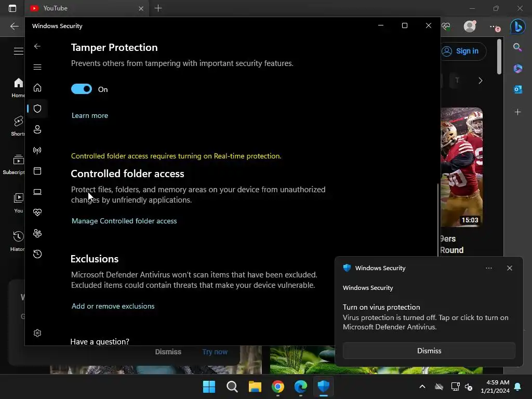Go to YouTube Home in sidebar
This screenshot has height=399, width=532.
[x=18, y=87]
